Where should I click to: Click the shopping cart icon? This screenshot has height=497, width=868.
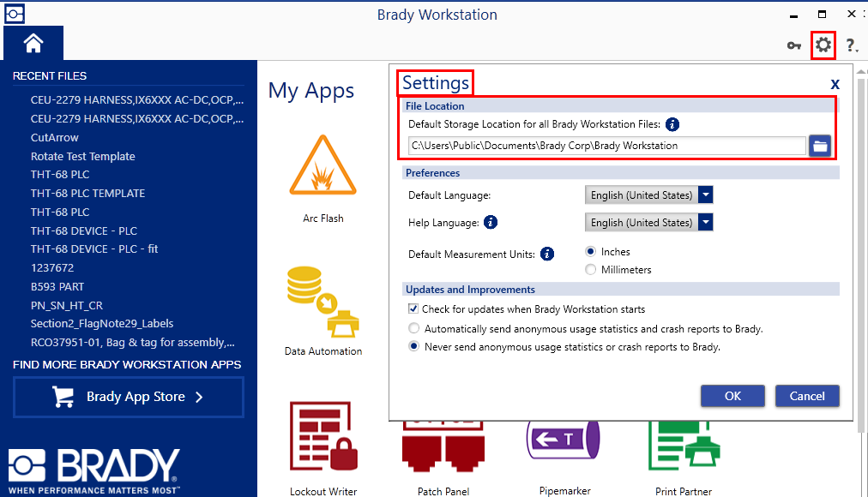point(63,397)
